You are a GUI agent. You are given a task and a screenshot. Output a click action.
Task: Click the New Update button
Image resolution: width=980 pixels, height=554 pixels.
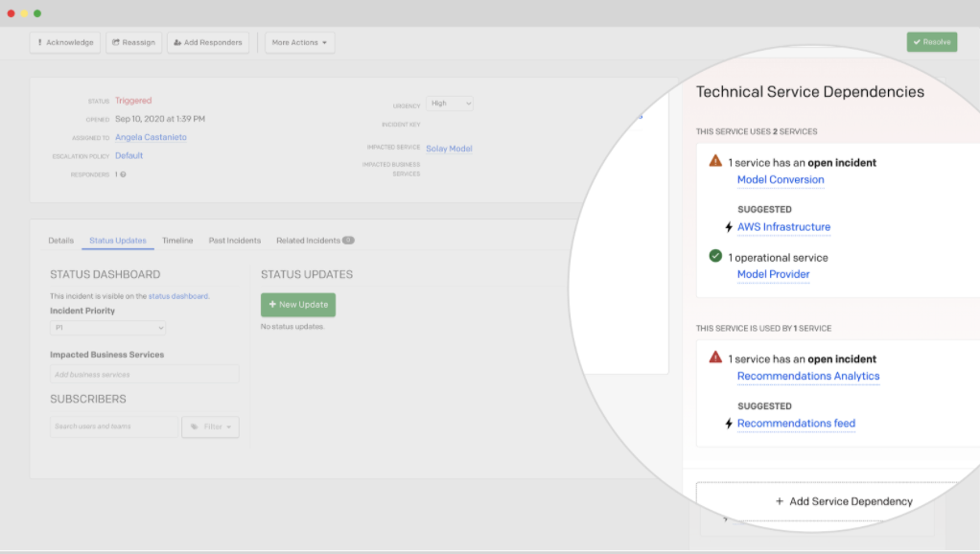click(x=298, y=305)
